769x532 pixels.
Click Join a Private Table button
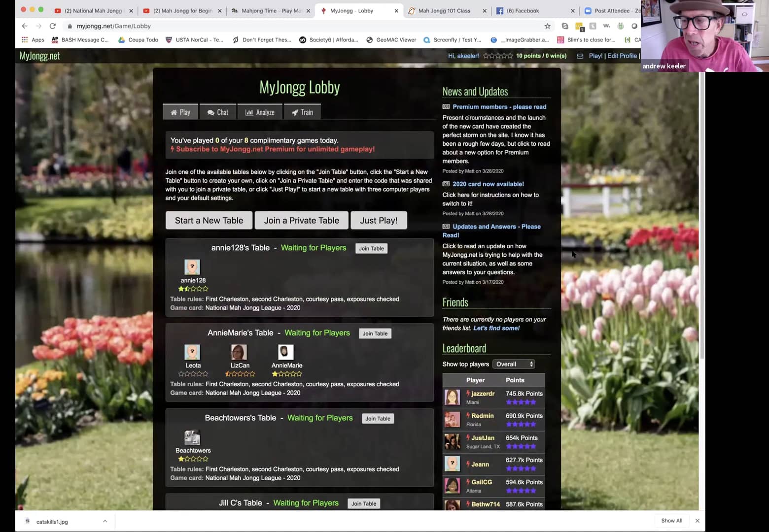point(301,220)
